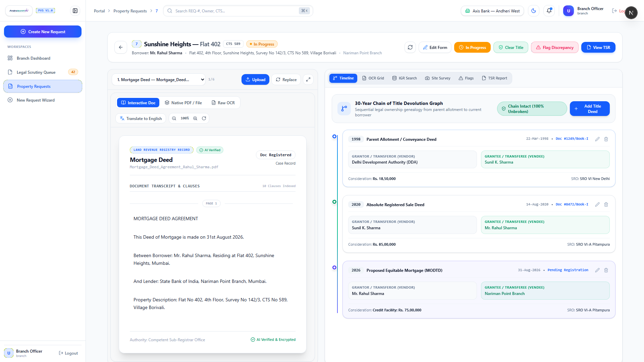
Task: Open Legal Scrutiny Queue
Action: pos(43,72)
